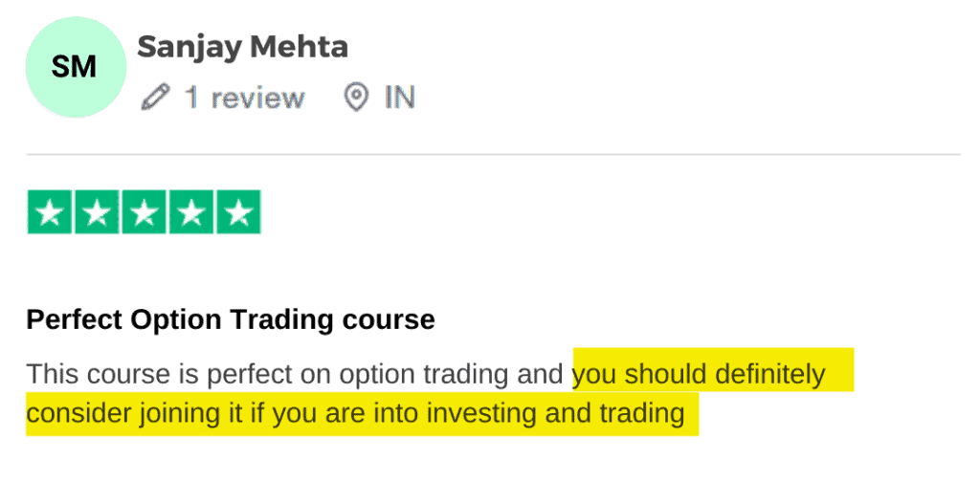980x482 pixels.
Task: Click the horizontal divider line under header
Action: click(x=493, y=154)
